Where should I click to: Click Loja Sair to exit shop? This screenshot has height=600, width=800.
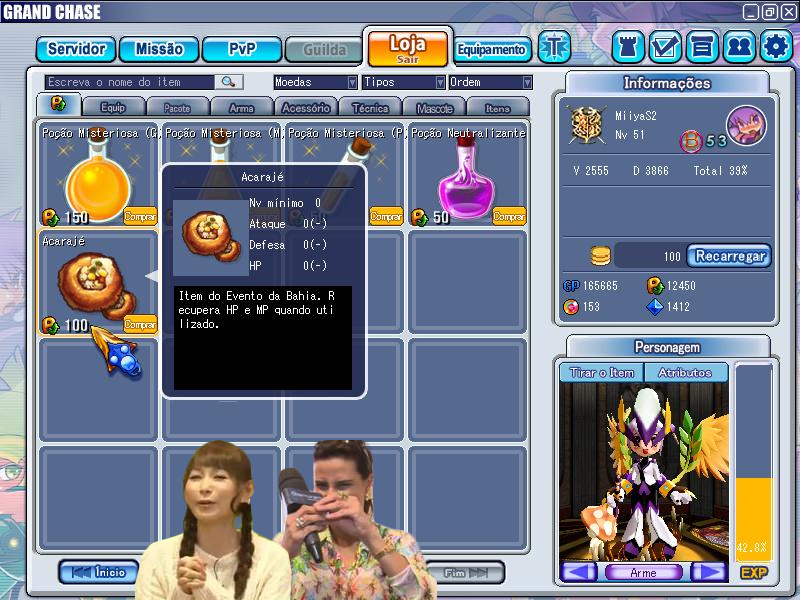[x=408, y=48]
